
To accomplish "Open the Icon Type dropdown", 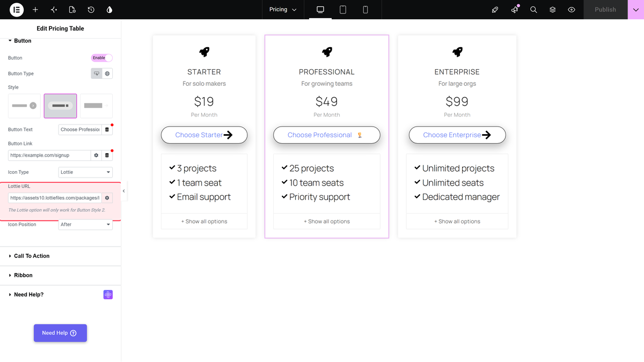I will [x=85, y=172].
